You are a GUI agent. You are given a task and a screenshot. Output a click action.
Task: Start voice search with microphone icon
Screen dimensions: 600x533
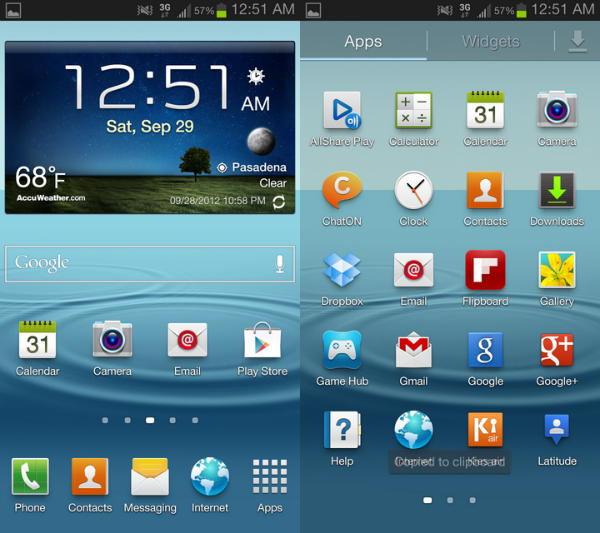(x=280, y=264)
